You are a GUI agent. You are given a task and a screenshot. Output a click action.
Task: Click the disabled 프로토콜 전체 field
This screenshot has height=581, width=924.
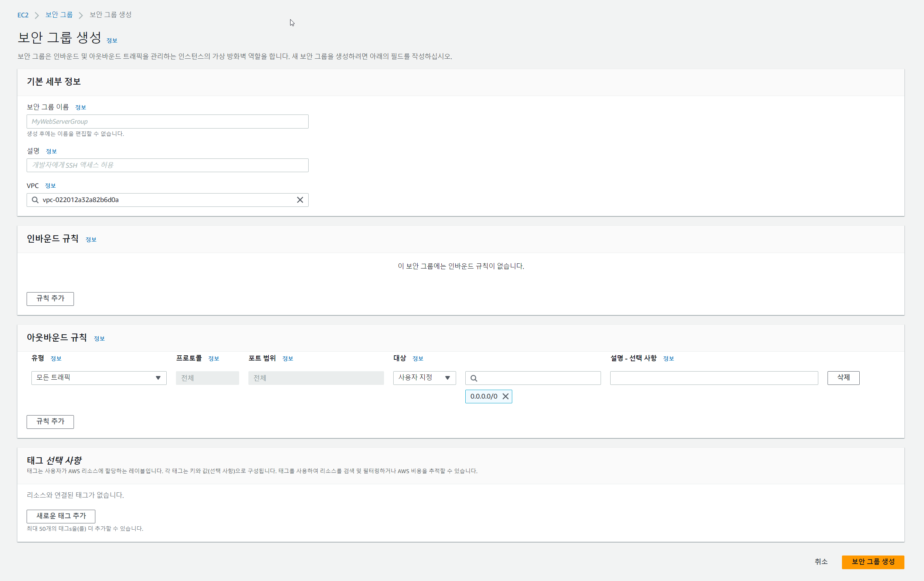[x=208, y=378]
